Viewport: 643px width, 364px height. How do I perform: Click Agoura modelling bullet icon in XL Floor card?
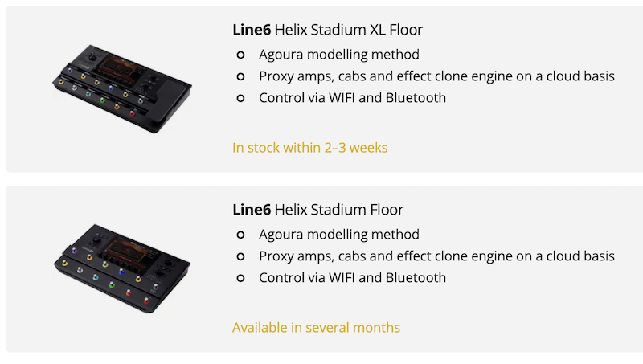pos(240,55)
